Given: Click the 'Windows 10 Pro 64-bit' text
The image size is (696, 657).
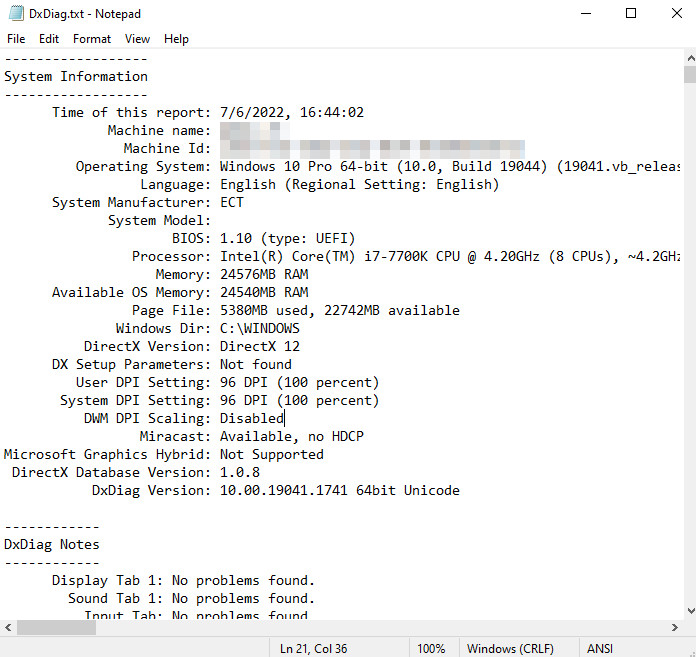Looking at the screenshot, I should (x=304, y=166).
